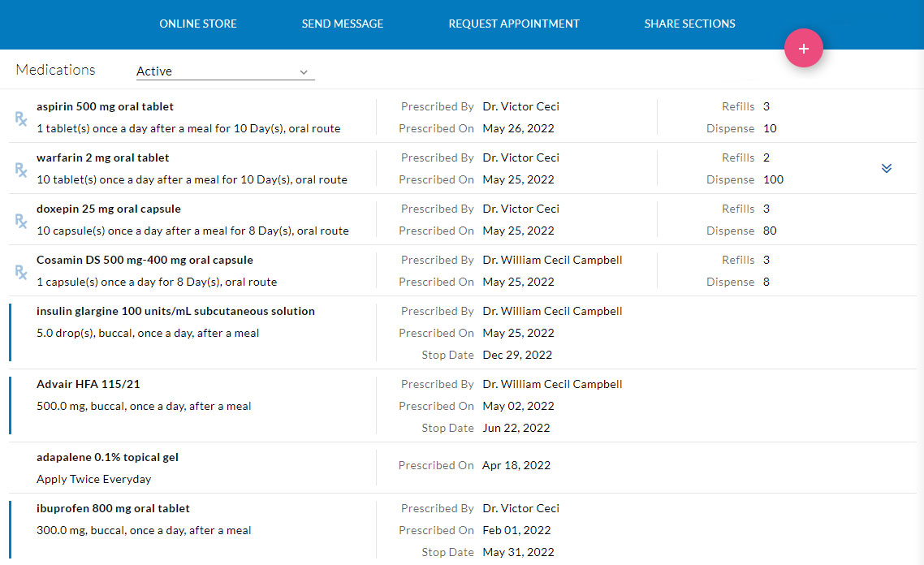Go to Send Message
Viewport: 924px width, 565px height.
click(343, 24)
